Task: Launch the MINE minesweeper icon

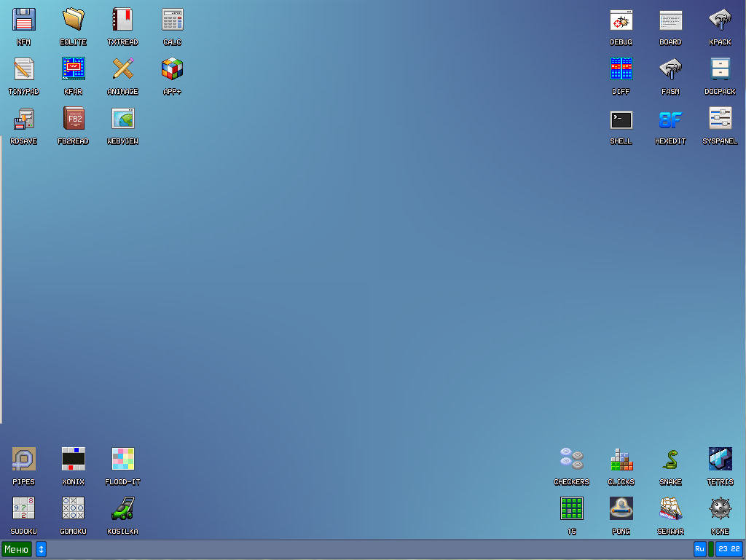Action: coord(720,508)
